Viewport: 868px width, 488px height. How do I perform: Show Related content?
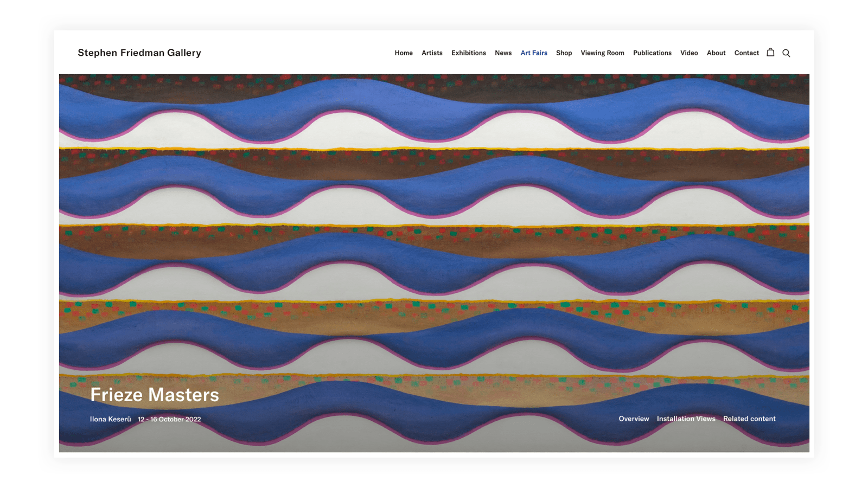tap(749, 419)
